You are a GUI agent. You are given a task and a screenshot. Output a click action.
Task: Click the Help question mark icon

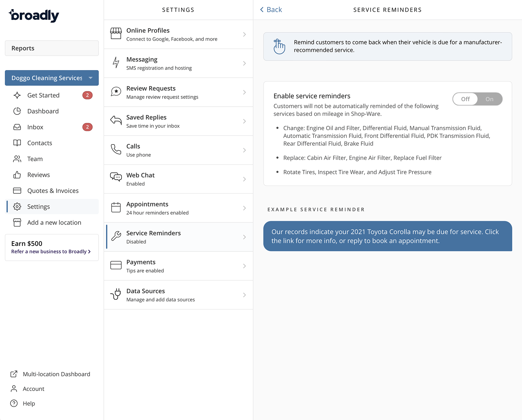tap(14, 403)
